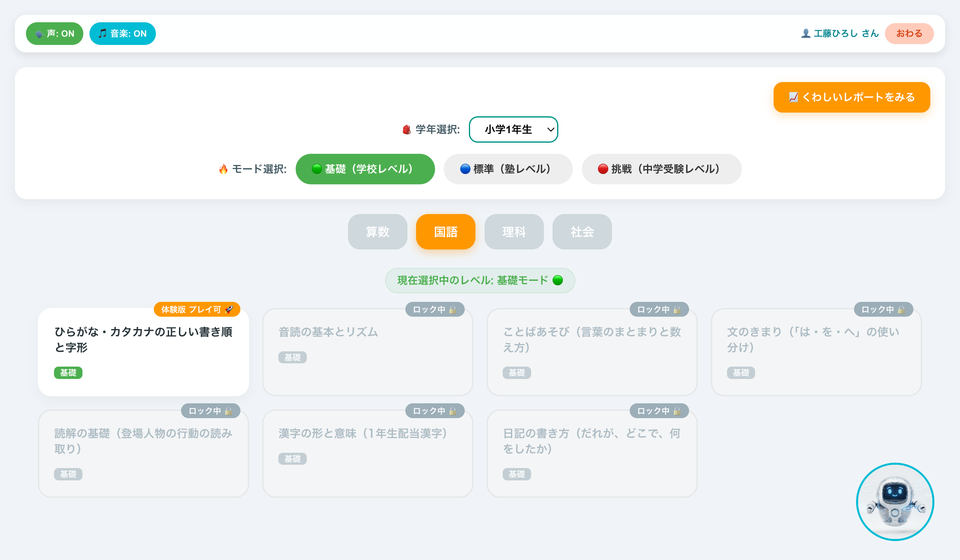Click the lock icon on 文のきまり card

[x=901, y=309]
